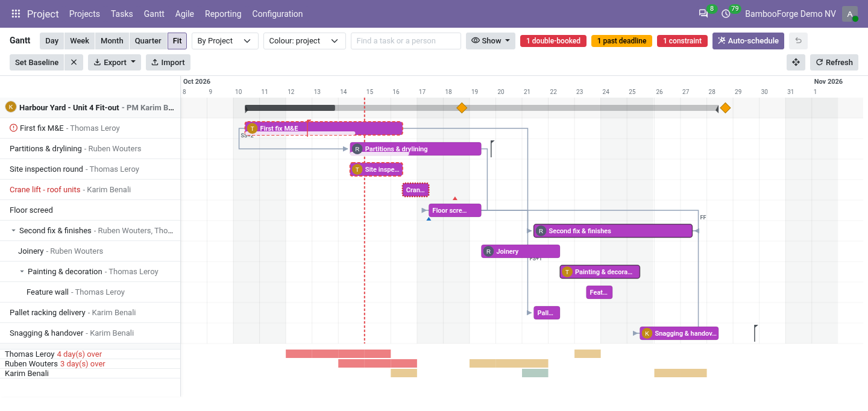Open the activities clock icon with badge 79
868x411 pixels.
(x=726, y=14)
